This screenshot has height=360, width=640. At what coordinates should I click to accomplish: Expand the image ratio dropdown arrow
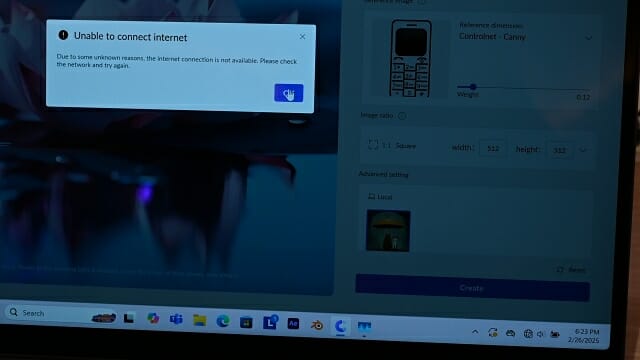coord(583,150)
